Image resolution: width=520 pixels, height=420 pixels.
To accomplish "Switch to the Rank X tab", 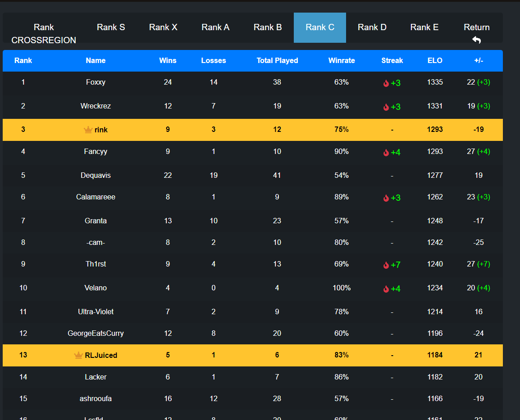I will pyautogui.click(x=163, y=27).
